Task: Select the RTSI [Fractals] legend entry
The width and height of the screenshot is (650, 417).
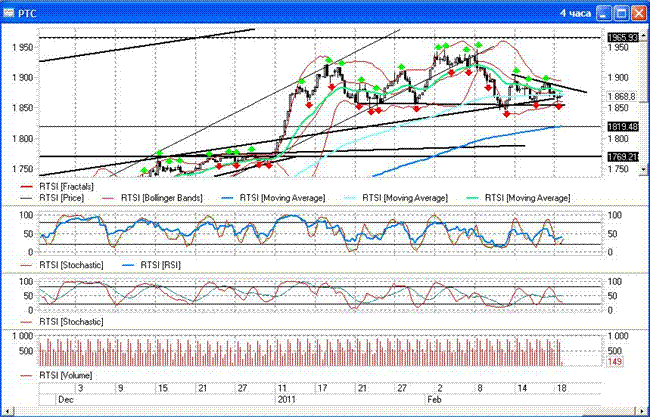Action: (57, 187)
